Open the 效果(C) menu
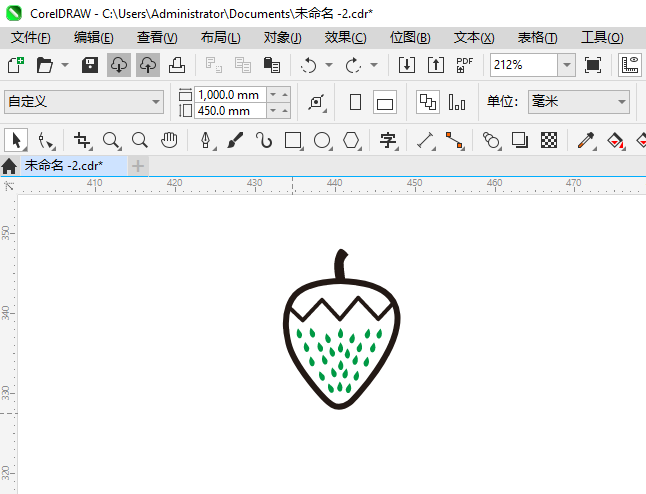 tap(345, 38)
